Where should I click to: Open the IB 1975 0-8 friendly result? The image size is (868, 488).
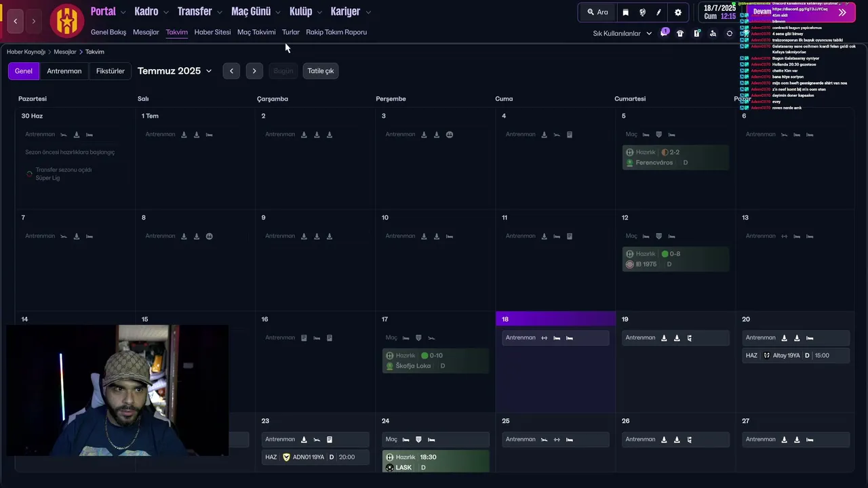coord(675,259)
